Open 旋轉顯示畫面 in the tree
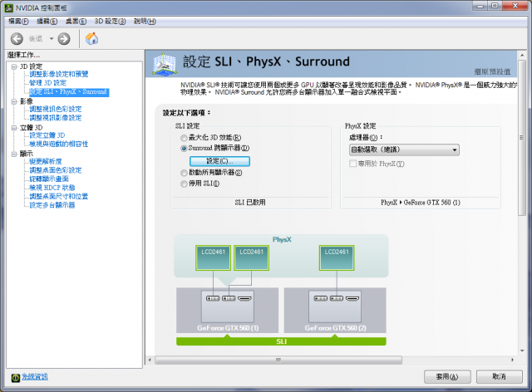This screenshot has height=392, width=532. [x=49, y=179]
